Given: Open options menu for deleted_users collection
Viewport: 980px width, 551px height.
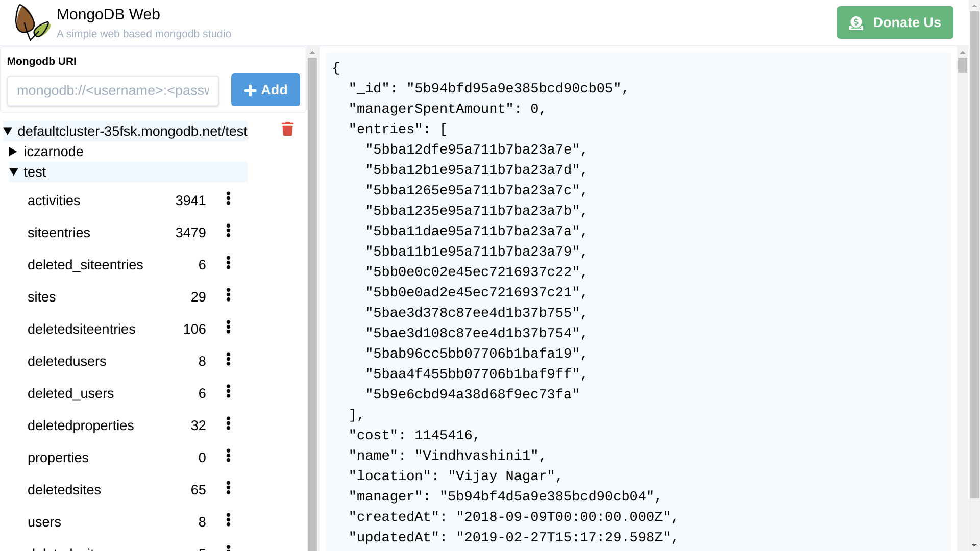Looking at the screenshot, I should pos(228,391).
